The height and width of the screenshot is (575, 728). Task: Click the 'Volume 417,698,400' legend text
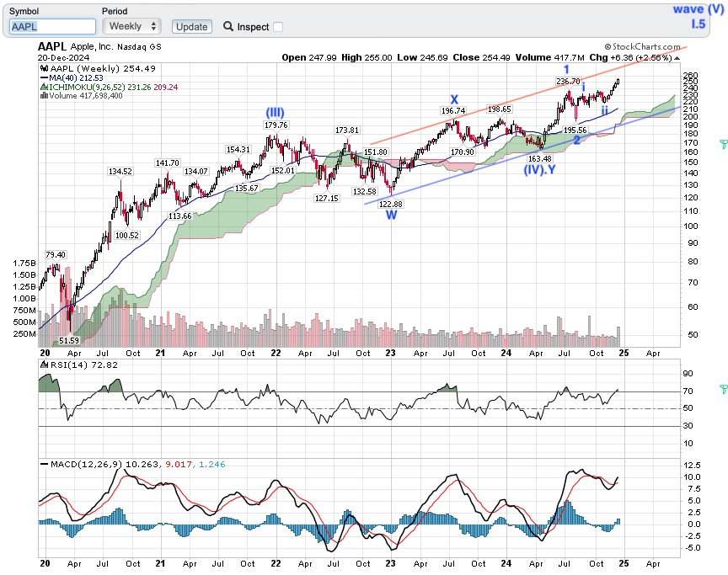(86, 95)
